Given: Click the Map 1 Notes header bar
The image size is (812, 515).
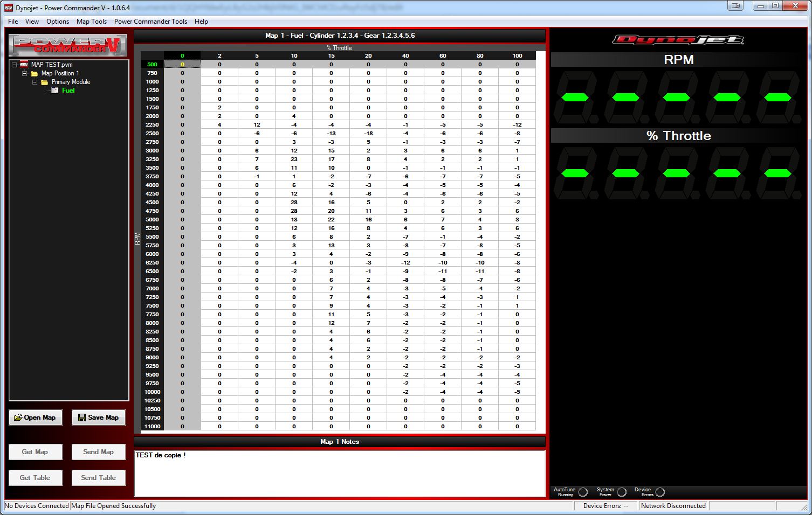Looking at the screenshot, I should (x=340, y=442).
